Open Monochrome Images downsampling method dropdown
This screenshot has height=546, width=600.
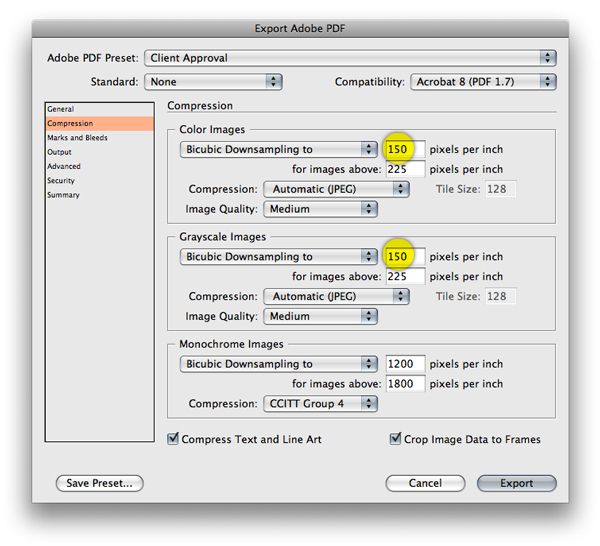279,364
